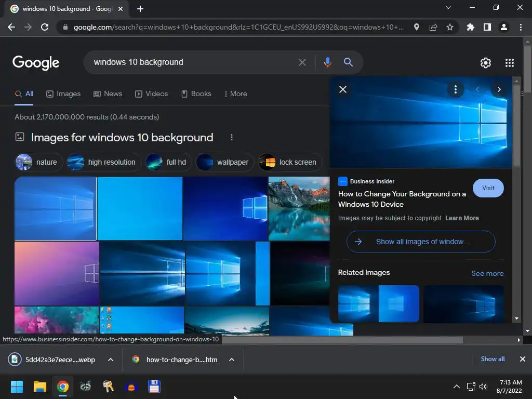Switch to the News search tab
532x399 pixels.
108,94
